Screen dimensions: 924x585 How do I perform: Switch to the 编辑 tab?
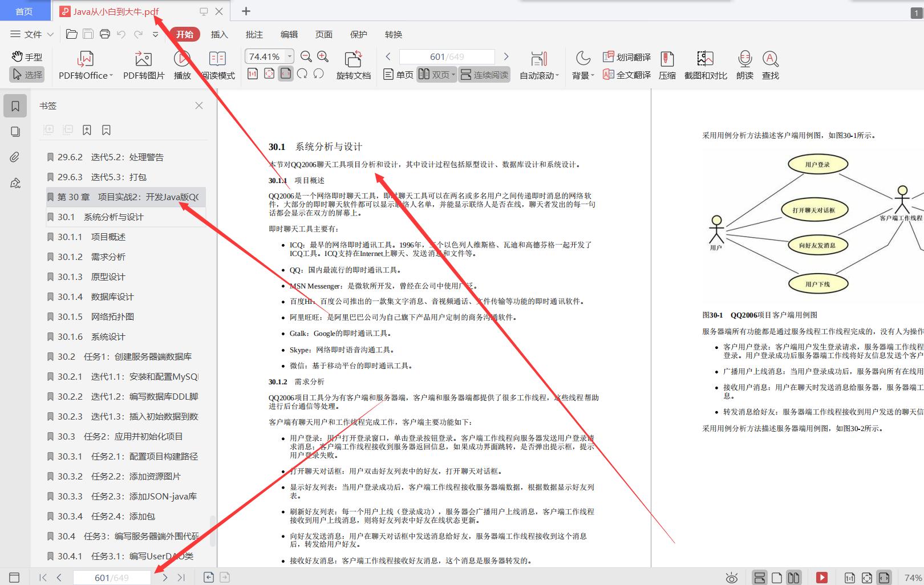(289, 34)
